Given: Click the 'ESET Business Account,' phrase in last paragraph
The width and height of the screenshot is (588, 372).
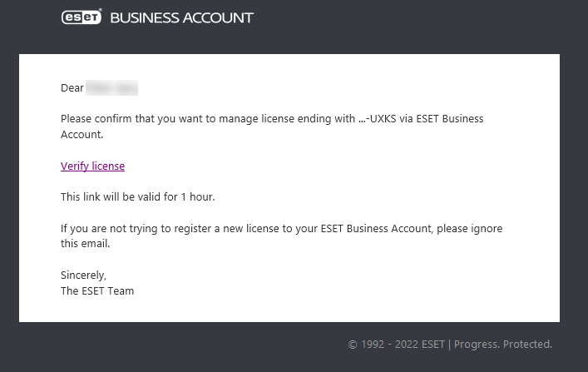Looking at the screenshot, I should coord(377,229).
